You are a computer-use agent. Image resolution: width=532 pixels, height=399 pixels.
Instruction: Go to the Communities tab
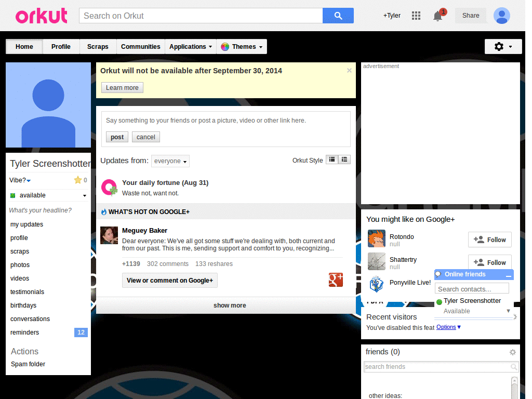pyautogui.click(x=140, y=47)
